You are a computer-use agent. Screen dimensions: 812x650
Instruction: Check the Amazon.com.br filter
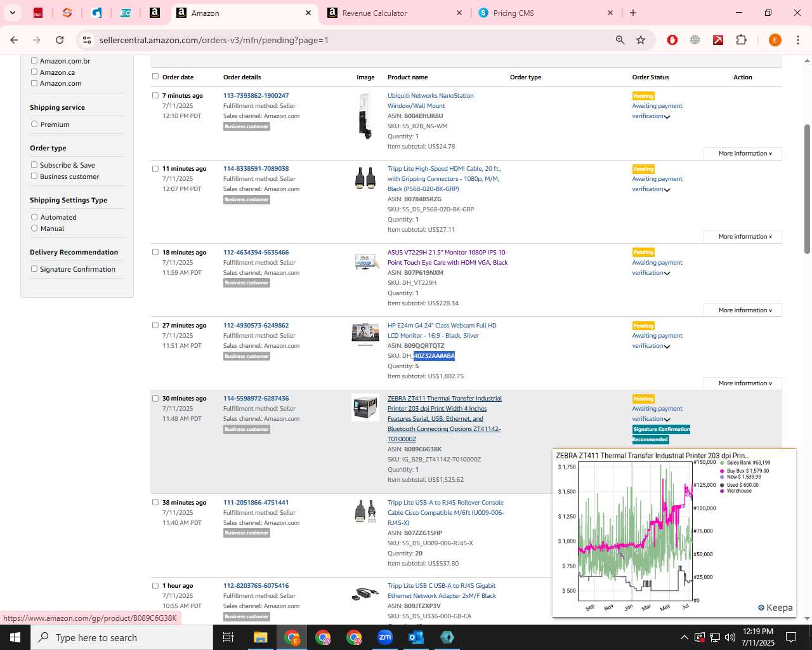coord(34,61)
